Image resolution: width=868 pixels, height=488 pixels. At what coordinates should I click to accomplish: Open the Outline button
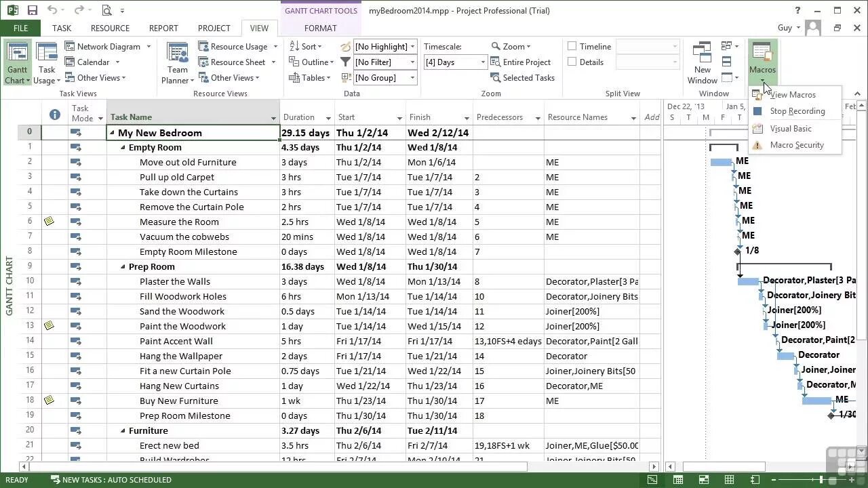(311, 62)
